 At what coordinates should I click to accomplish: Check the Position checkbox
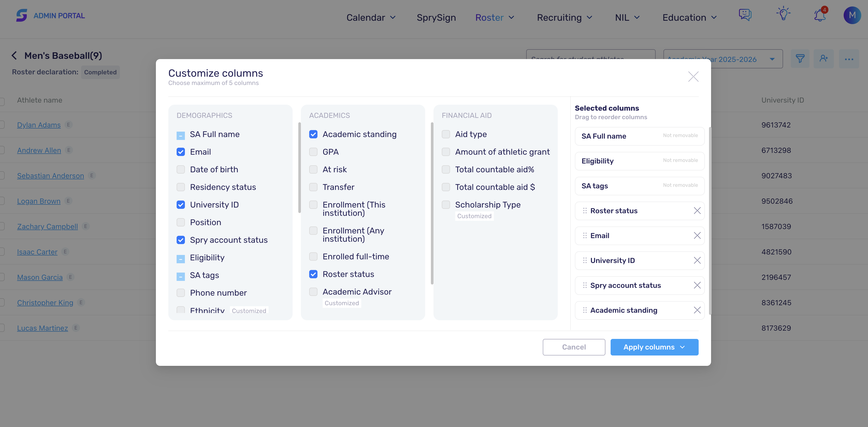(x=180, y=222)
